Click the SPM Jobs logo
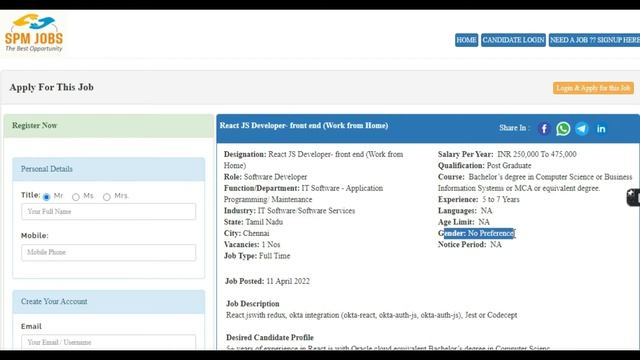This screenshot has height=360, width=640. tap(34, 33)
